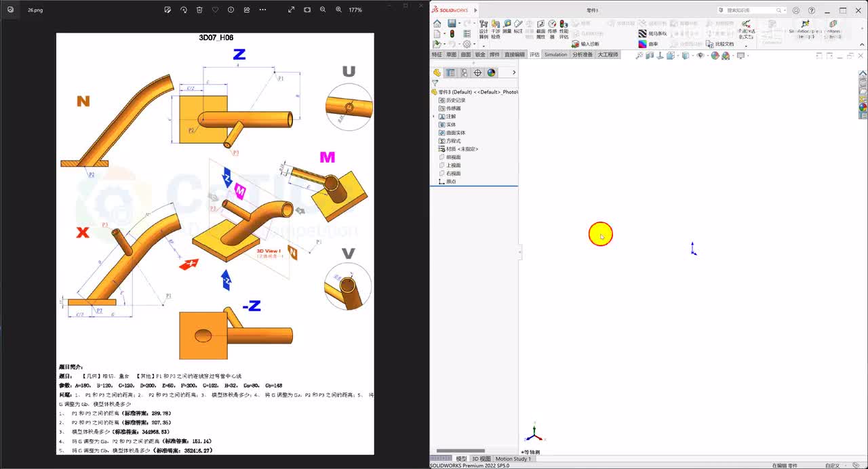
Task: Click the Rebuild traffic light icon
Action: (452, 33)
